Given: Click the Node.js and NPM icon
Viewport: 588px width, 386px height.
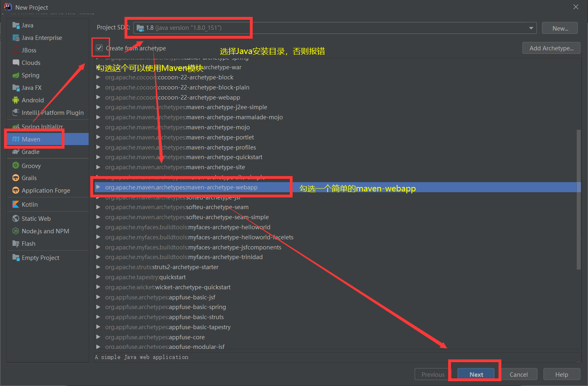Looking at the screenshot, I should click(x=16, y=231).
